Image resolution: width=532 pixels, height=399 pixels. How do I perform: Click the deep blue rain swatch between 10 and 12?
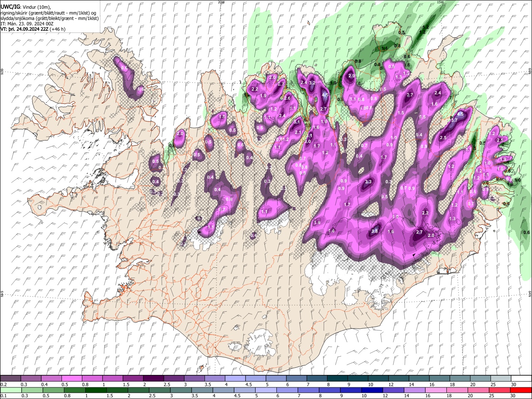point(372,390)
